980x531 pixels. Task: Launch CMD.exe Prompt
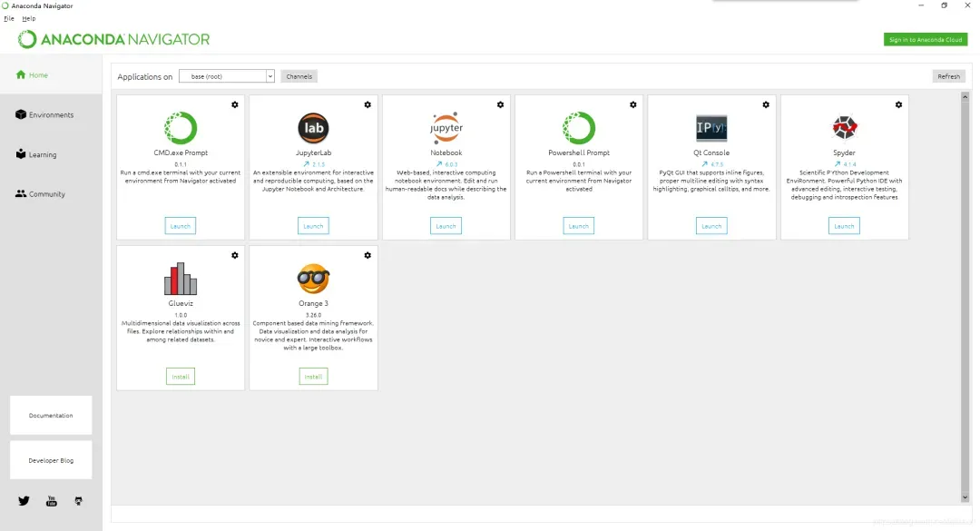click(181, 226)
